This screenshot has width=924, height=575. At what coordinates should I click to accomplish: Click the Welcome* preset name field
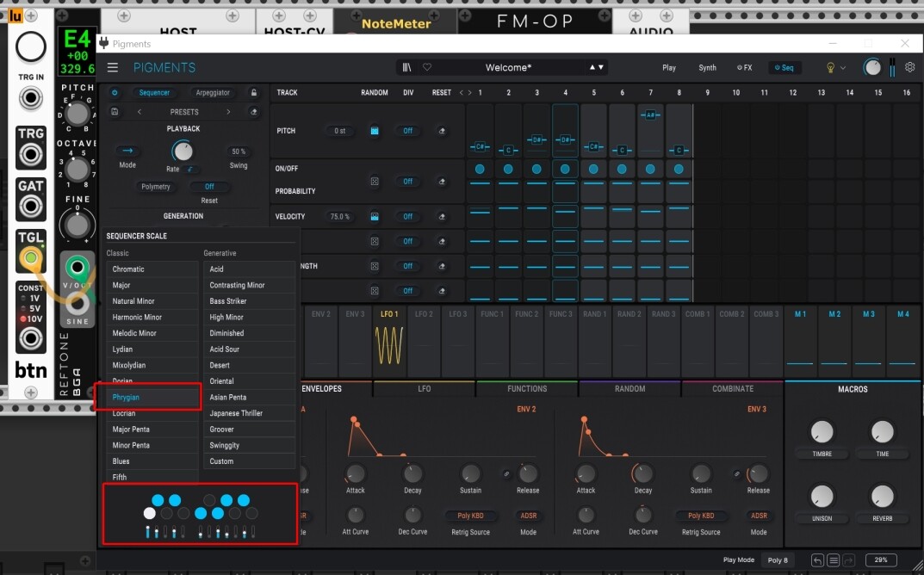coord(508,68)
